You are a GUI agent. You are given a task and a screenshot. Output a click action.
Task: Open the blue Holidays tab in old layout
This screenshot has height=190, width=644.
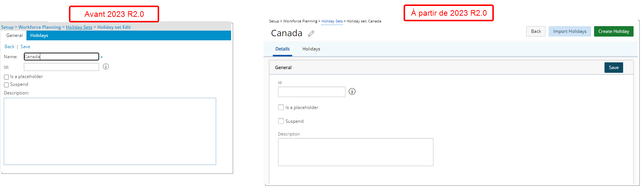tap(39, 35)
